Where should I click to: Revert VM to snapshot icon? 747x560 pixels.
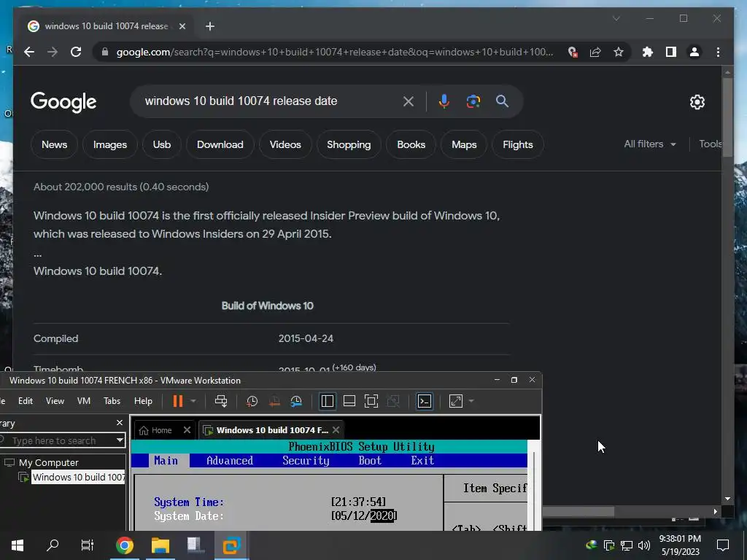pos(274,402)
